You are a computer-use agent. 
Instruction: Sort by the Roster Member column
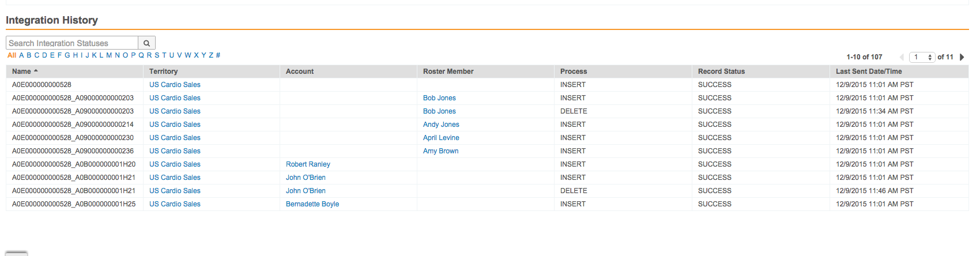[448, 71]
